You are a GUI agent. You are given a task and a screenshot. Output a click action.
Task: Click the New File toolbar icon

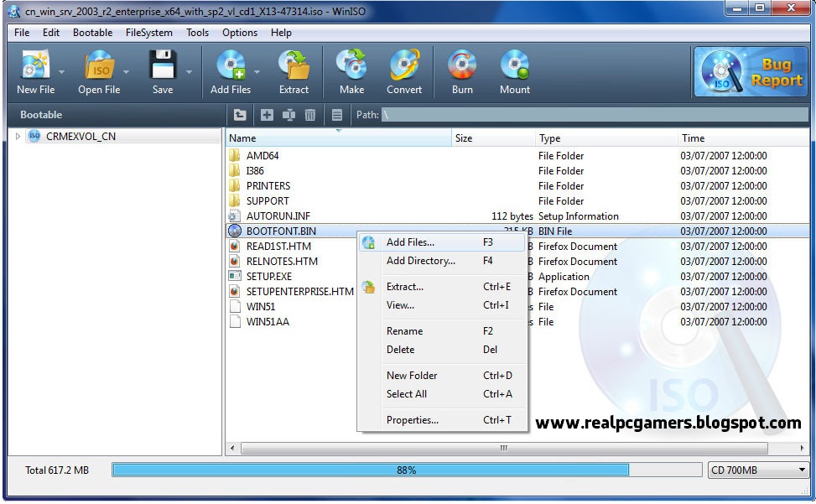click(x=35, y=65)
